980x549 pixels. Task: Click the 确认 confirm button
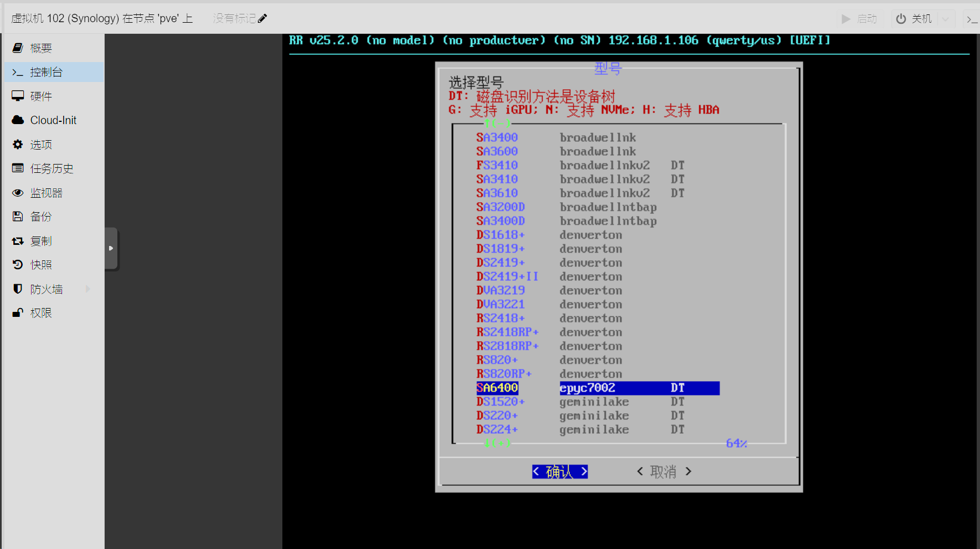(x=560, y=471)
